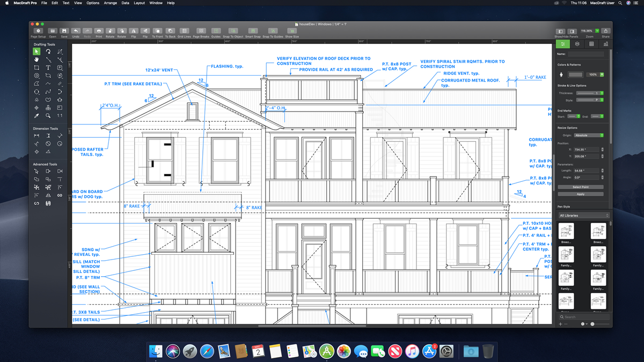Click the Share icon in toolbar
This screenshot has width=644, height=362.
605,31
